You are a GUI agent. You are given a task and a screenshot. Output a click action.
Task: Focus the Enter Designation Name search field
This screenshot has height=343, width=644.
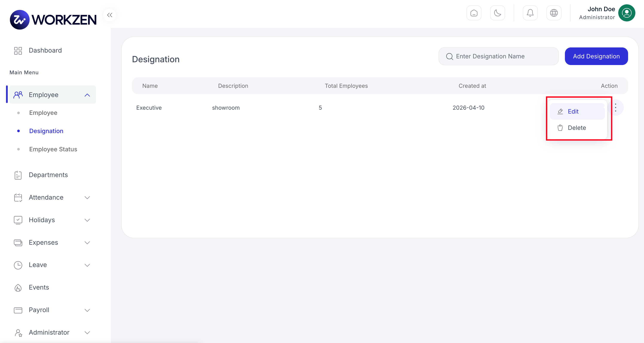tap(498, 56)
